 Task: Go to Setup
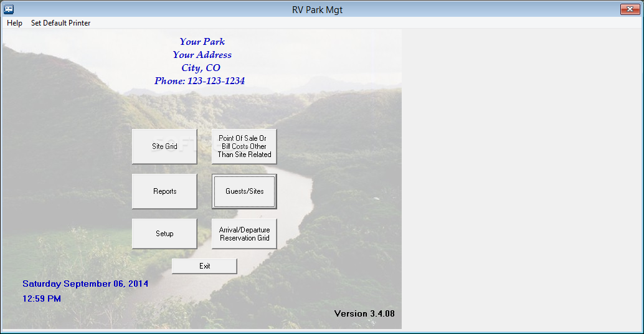pyautogui.click(x=164, y=234)
